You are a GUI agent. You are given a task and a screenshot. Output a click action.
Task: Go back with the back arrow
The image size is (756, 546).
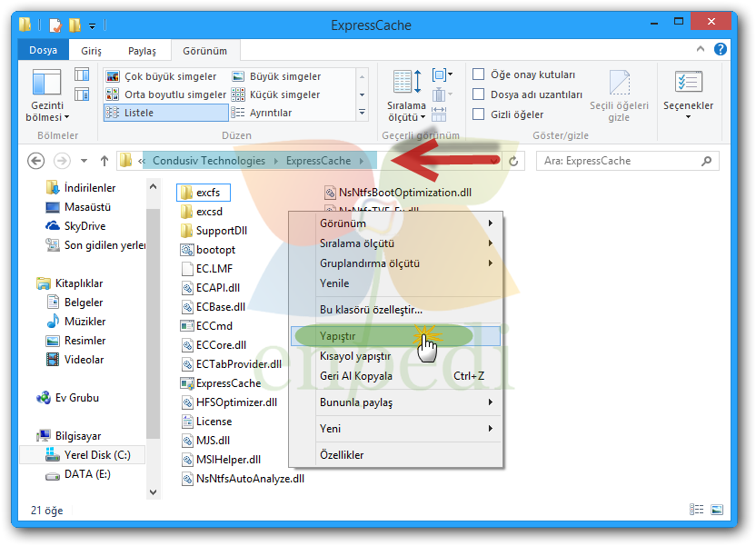pyautogui.click(x=35, y=161)
